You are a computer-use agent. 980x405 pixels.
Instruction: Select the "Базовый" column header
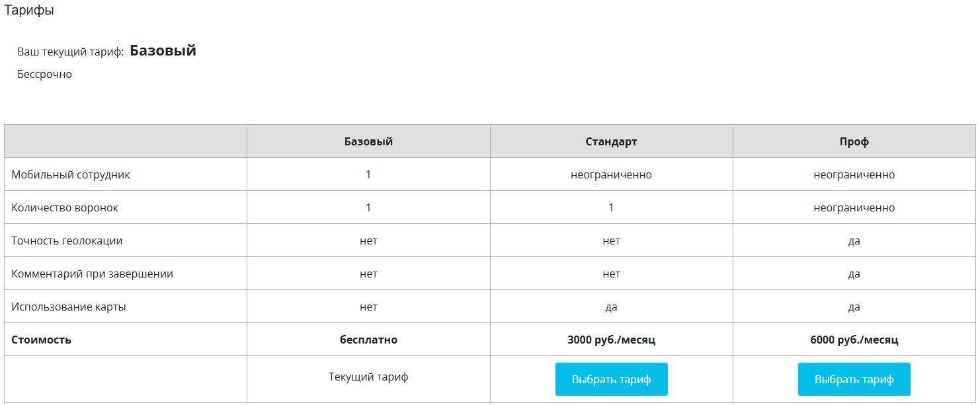point(368,141)
